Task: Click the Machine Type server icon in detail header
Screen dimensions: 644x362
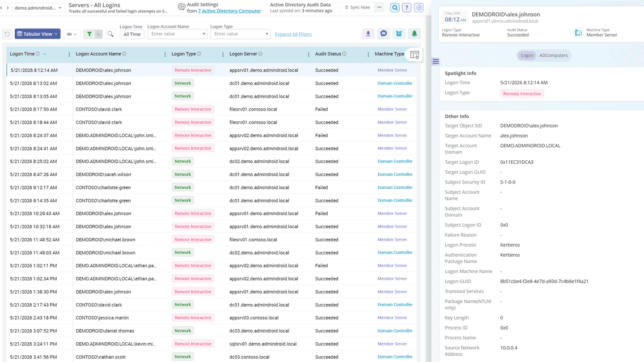Action: tap(578, 32)
